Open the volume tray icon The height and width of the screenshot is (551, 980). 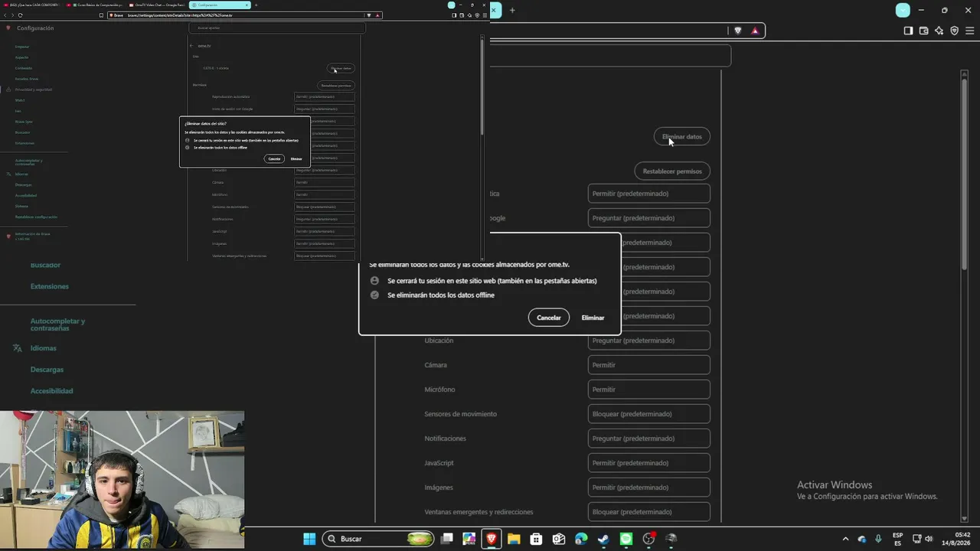(x=929, y=539)
